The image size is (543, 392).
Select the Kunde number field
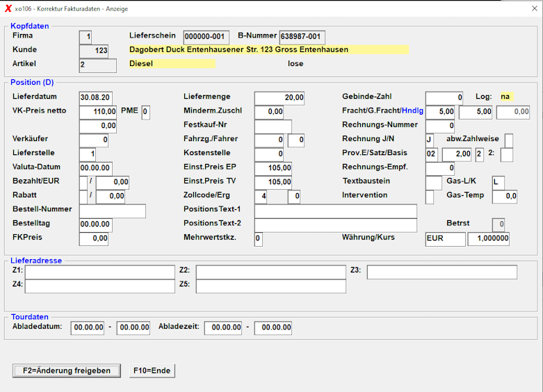click(x=94, y=51)
